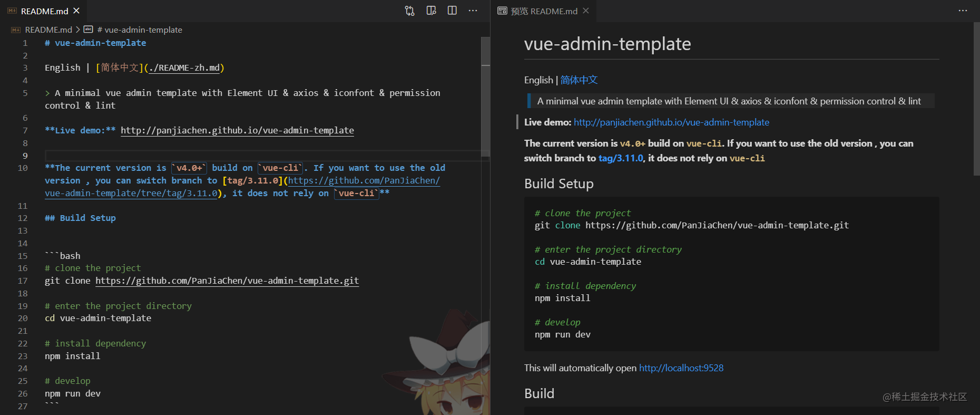Open the http://localhost:9528 link in preview
The width and height of the screenshot is (980, 415).
coord(681,368)
